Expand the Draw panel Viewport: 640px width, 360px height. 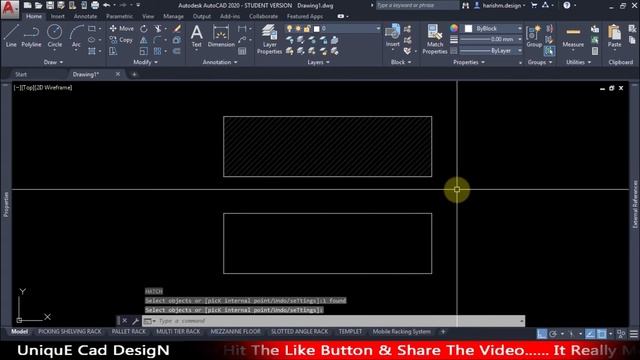pos(53,62)
